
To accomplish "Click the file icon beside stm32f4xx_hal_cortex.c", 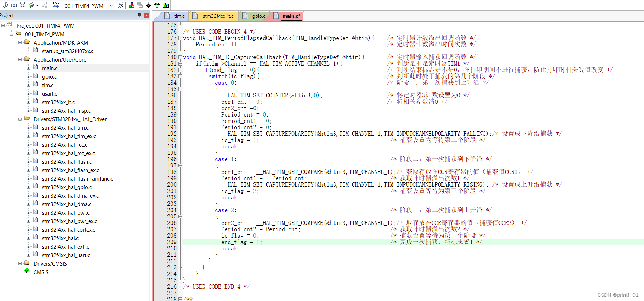I will [x=35, y=229].
